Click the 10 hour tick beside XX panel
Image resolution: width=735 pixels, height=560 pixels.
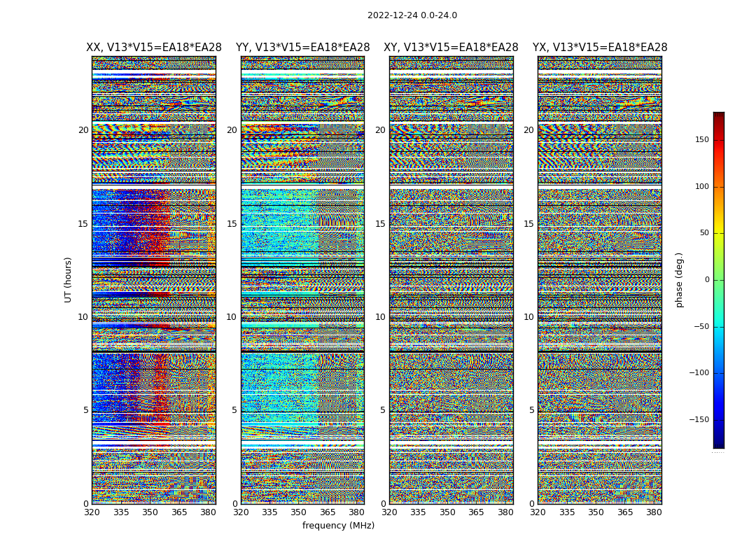click(x=83, y=317)
